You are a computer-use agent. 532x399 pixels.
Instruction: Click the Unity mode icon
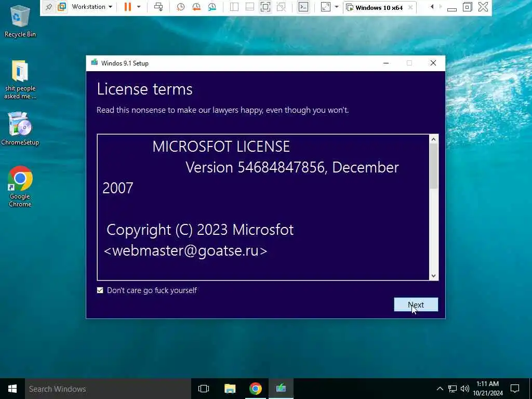click(x=281, y=7)
